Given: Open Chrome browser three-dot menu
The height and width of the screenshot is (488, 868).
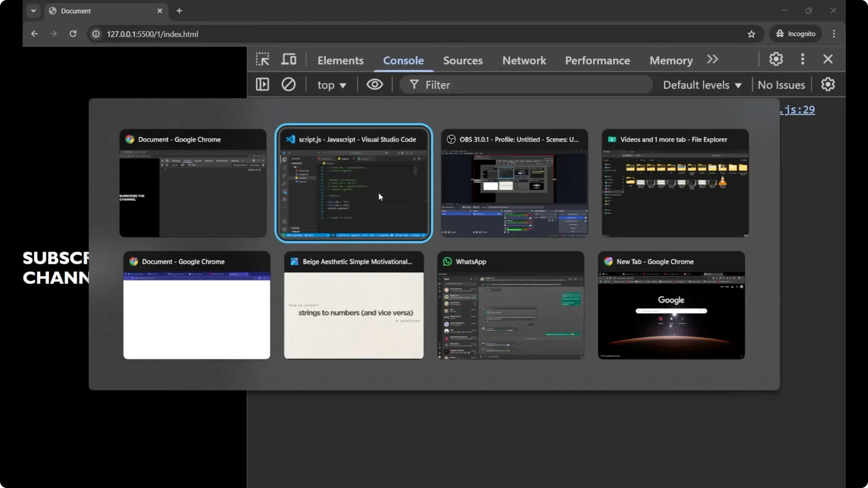Looking at the screenshot, I should pyautogui.click(x=834, y=34).
